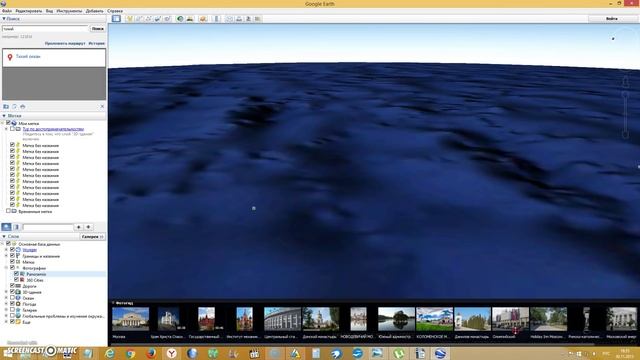The height and width of the screenshot is (360, 640).
Task: Expand the 3D-здания layer node
Action: tap(6, 292)
